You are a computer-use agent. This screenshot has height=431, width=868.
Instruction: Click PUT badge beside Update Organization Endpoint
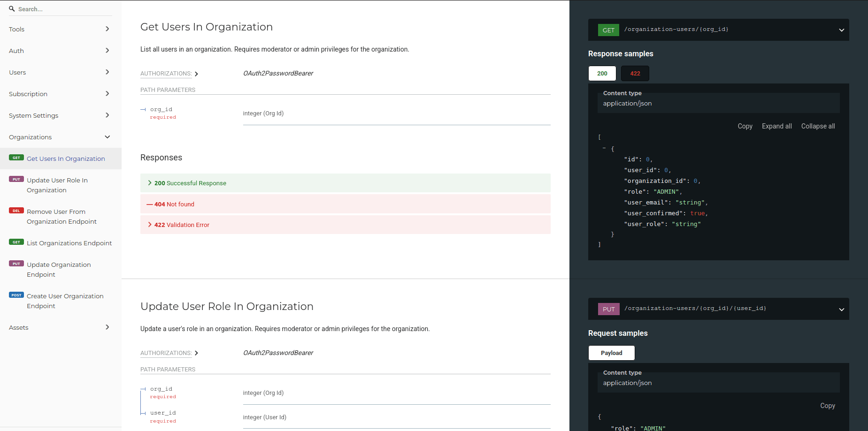(16, 264)
